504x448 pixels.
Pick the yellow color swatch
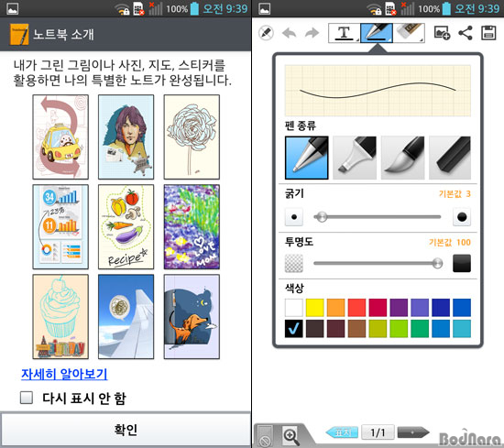[x=314, y=308]
